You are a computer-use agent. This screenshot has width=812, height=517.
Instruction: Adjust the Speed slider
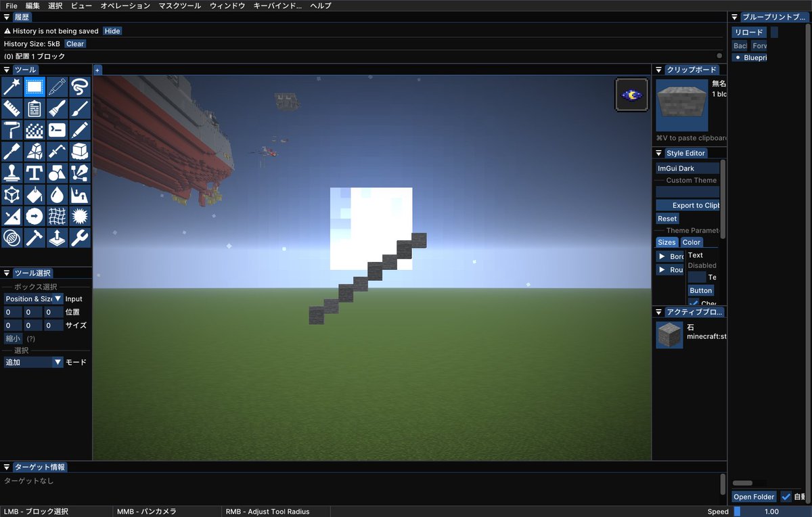pos(771,512)
